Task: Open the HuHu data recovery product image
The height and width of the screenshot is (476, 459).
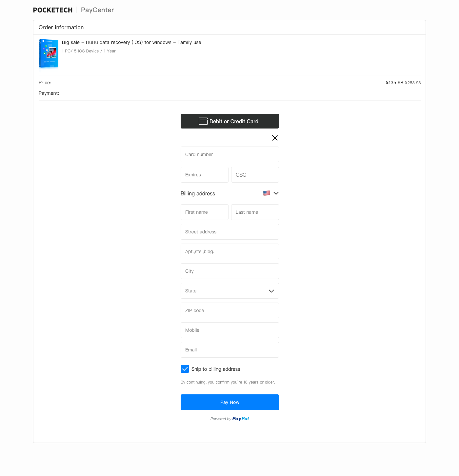Action: point(49,53)
